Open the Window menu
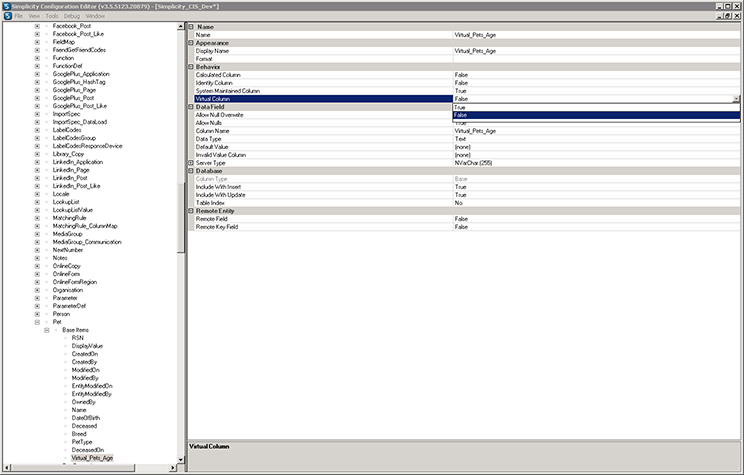This screenshot has height=475, width=744. (95, 16)
